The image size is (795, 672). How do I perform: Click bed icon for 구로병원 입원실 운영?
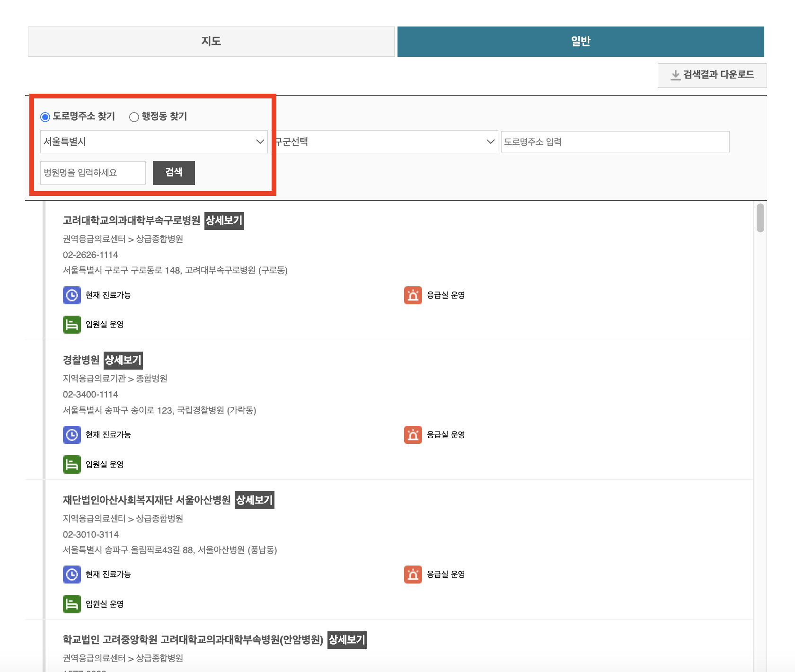[x=72, y=325]
